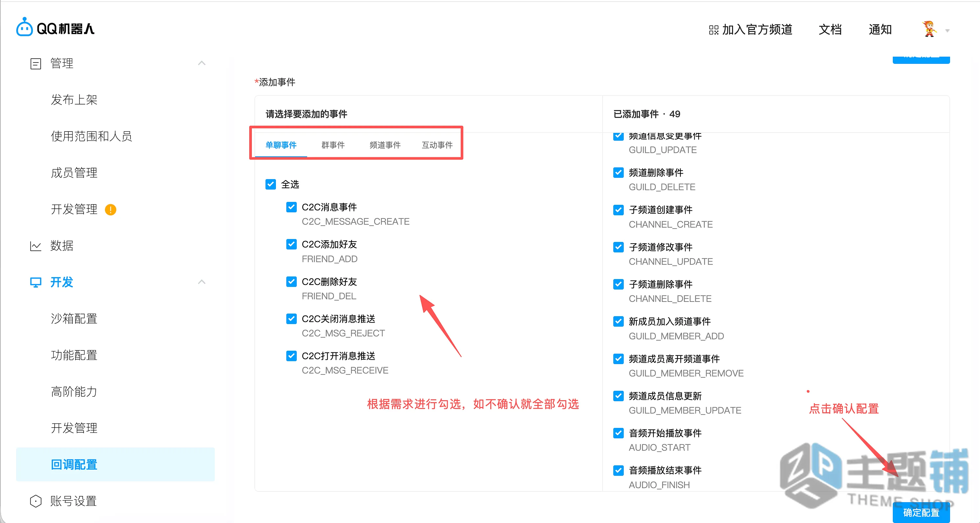Toggle the 全选 checkbox
This screenshot has height=523, width=980.
pyautogui.click(x=270, y=184)
